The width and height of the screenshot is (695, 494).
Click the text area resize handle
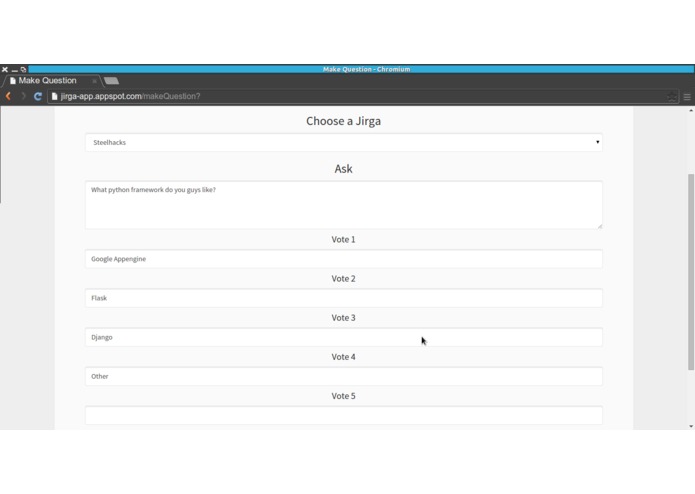(599, 226)
